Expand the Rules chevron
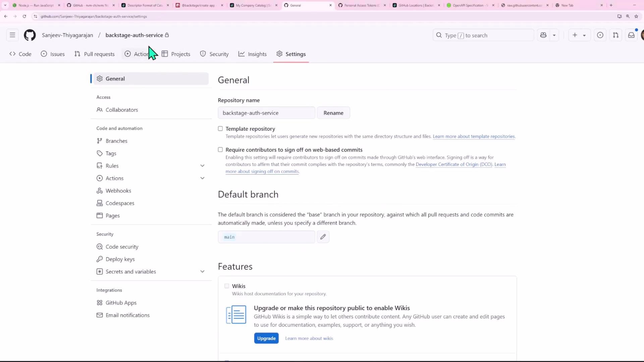 point(202,166)
